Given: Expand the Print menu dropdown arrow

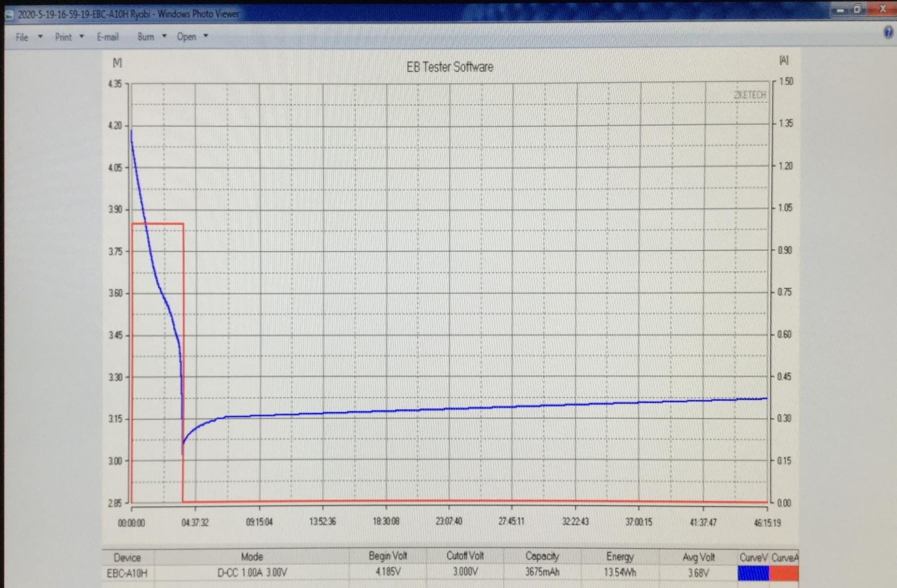Looking at the screenshot, I should 82,37.
